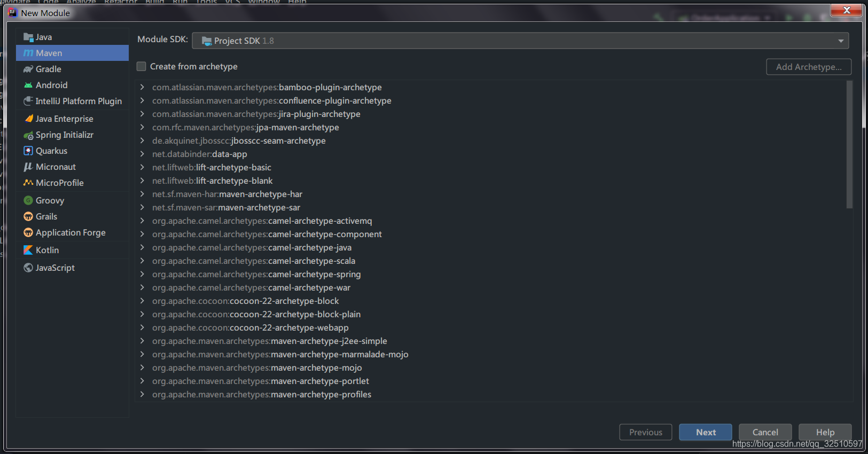Image resolution: width=868 pixels, height=454 pixels.
Task: Expand maven-archetype-mojo entry arrow
Action: click(x=142, y=367)
